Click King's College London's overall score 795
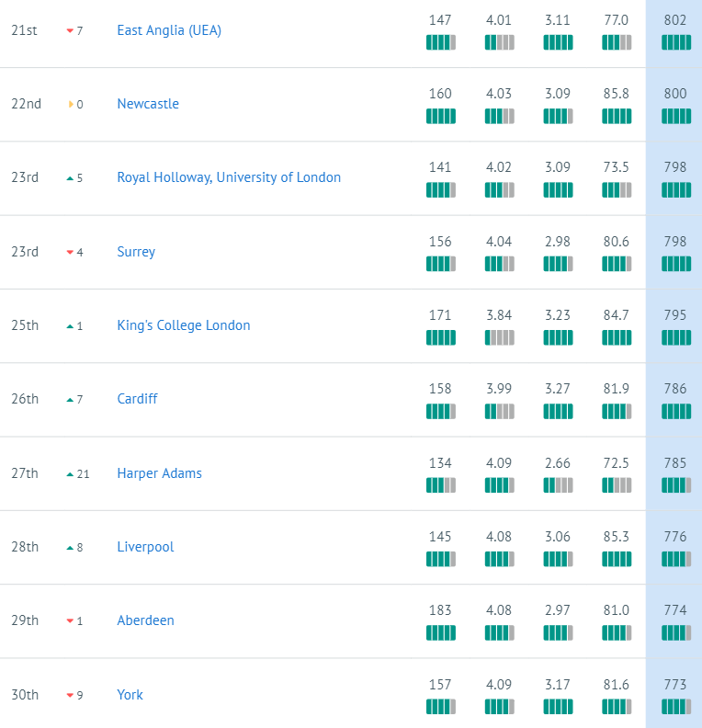 (x=675, y=314)
